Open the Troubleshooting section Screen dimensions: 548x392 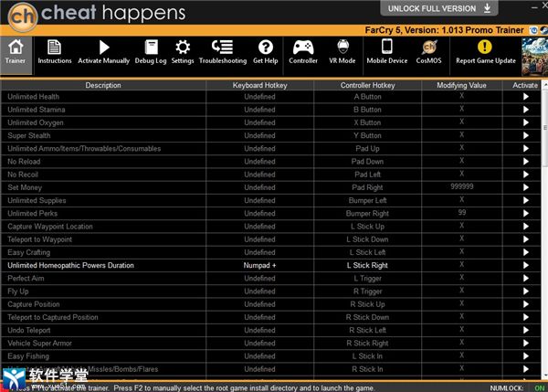point(223,52)
